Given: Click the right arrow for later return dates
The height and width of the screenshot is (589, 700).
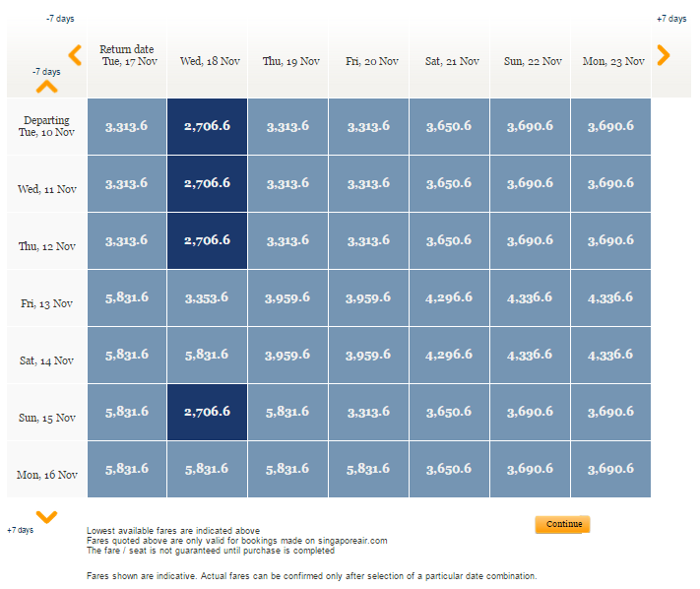Looking at the screenshot, I should (x=664, y=55).
